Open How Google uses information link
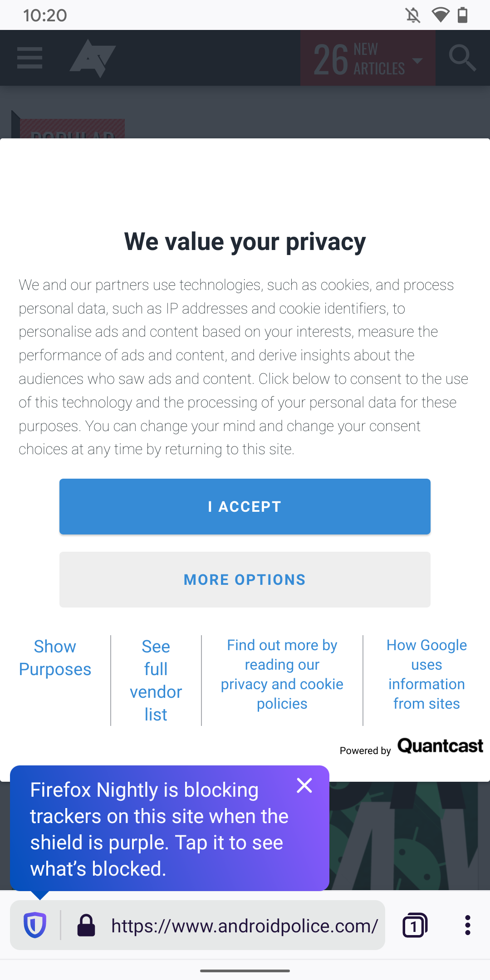Viewport: 490px width, 980px height. click(x=426, y=675)
